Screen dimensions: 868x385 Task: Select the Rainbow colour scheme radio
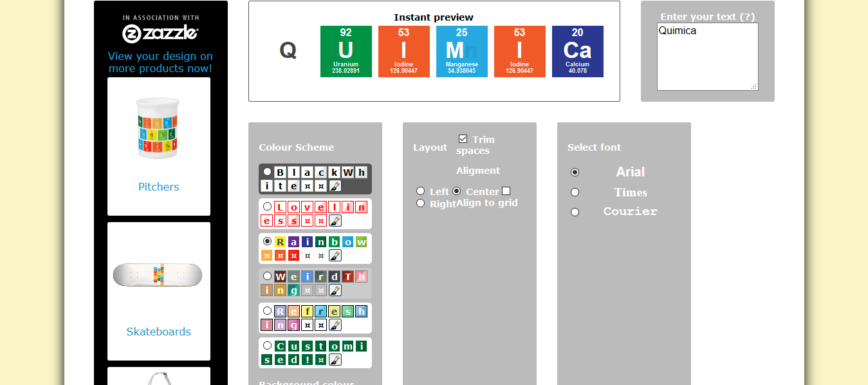(267, 241)
